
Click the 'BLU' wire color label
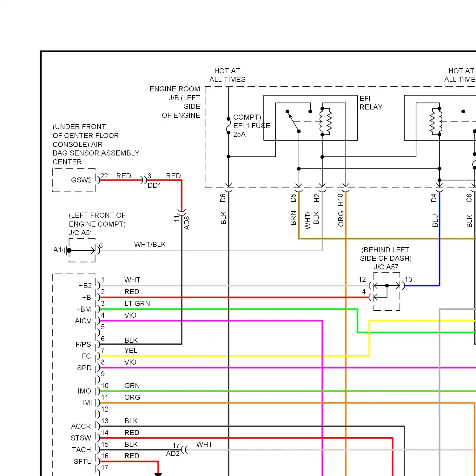pyautogui.click(x=435, y=221)
